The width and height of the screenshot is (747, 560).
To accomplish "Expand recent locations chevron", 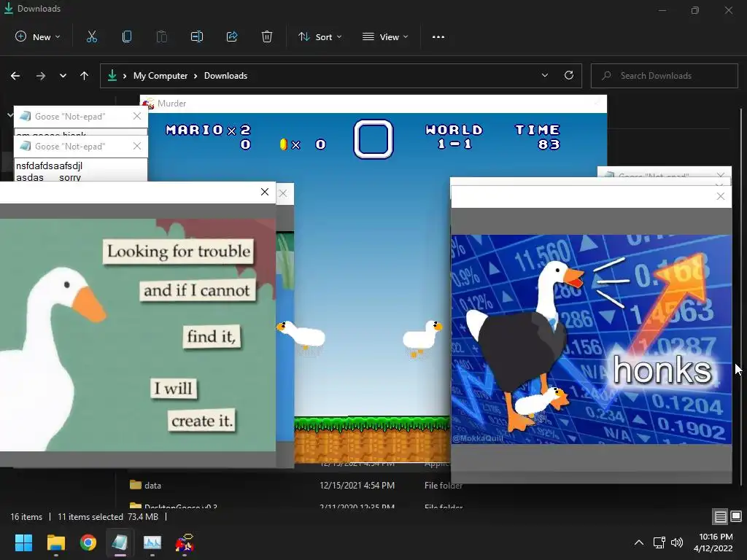I will [x=63, y=76].
